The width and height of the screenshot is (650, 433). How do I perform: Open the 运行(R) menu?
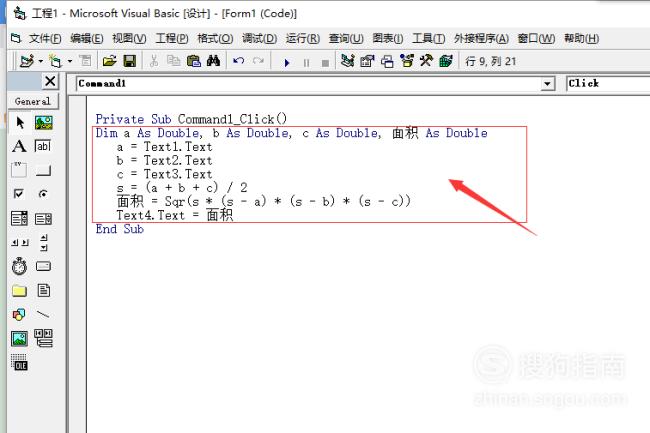(303, 39)
